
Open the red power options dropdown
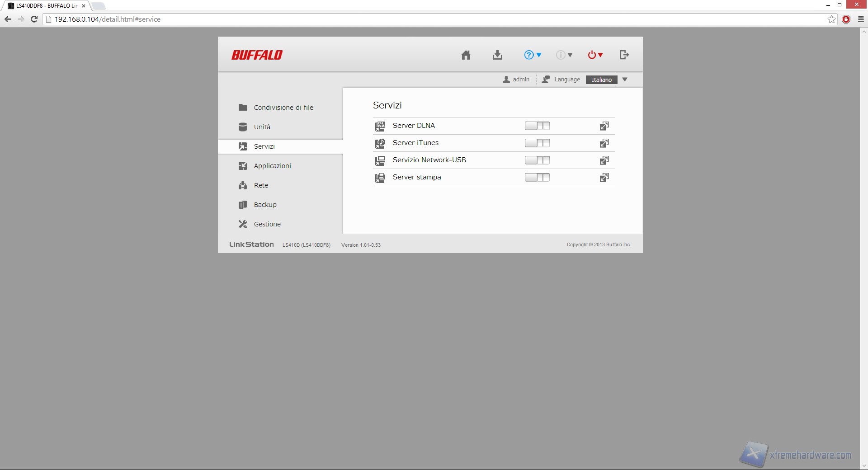click(x=595, y=55)
